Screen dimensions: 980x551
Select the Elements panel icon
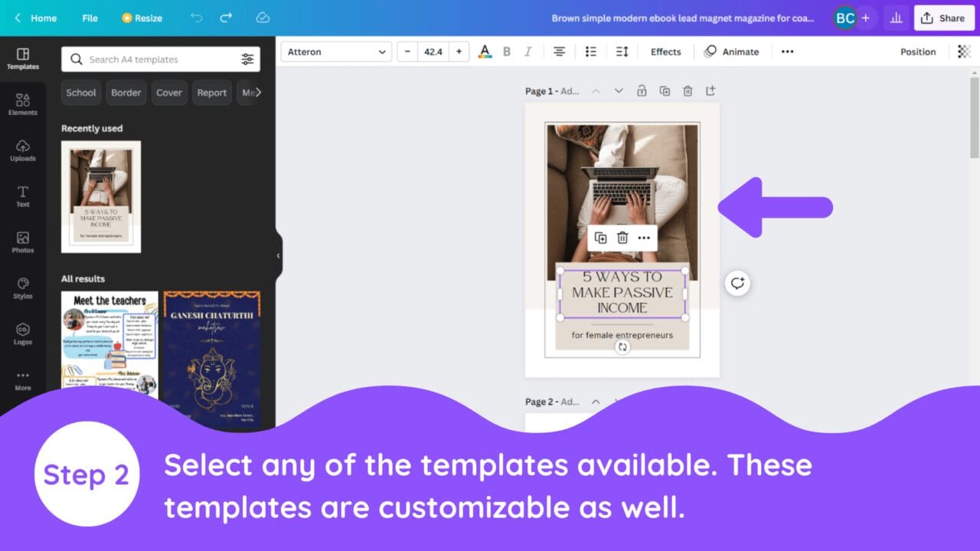click(x=22, y=103)
